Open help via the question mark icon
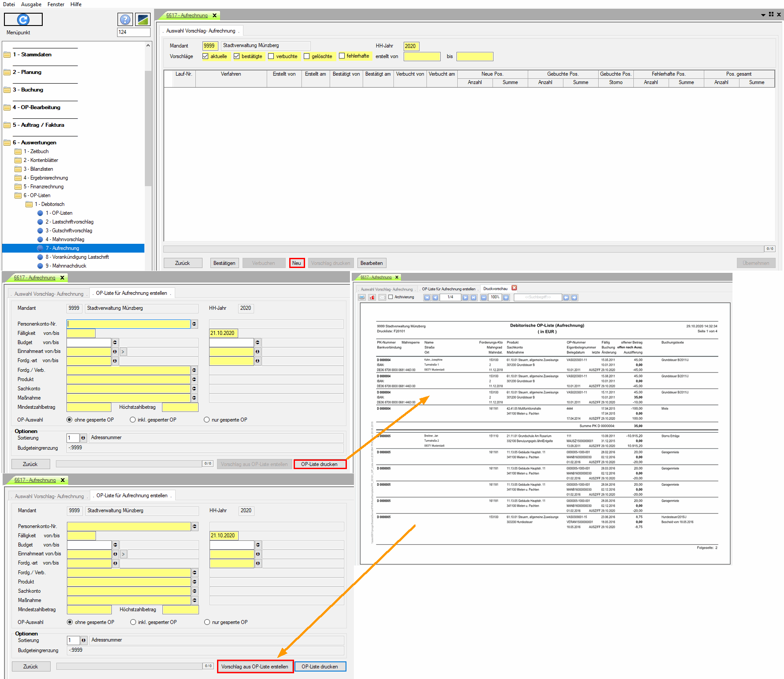The width and height of the screenshot is (784, 679). [125, 19]
